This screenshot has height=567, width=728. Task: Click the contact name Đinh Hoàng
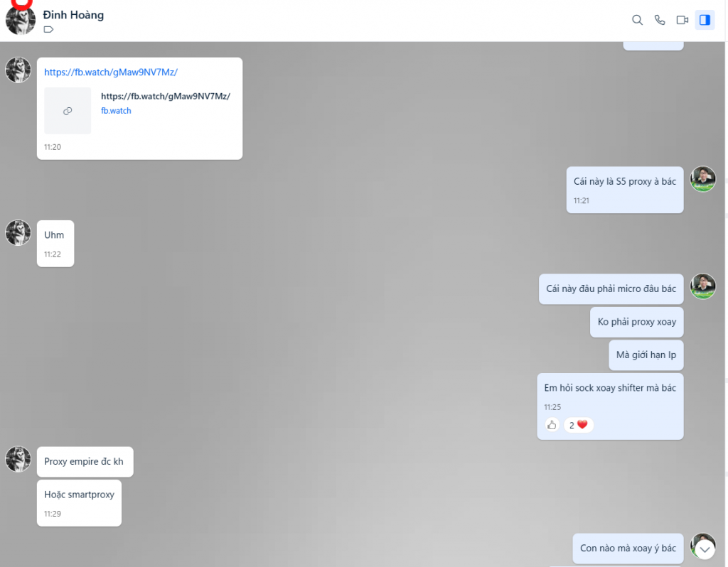73,15
